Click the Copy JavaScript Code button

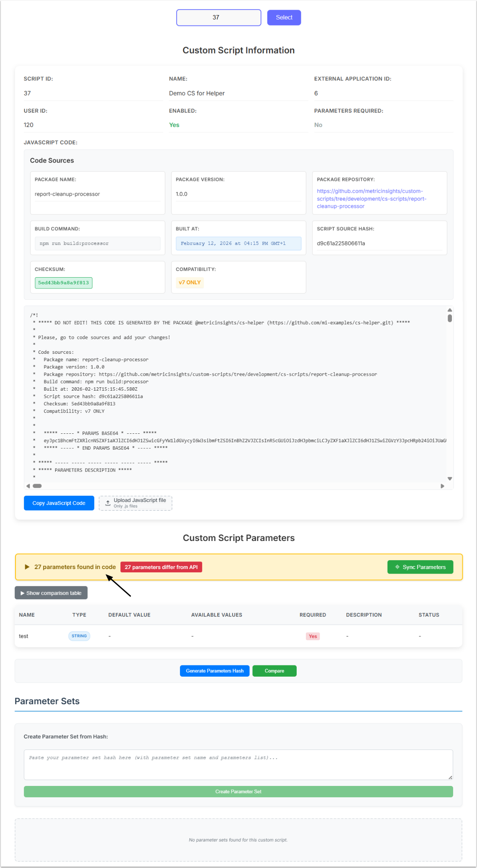click(59, 503)
